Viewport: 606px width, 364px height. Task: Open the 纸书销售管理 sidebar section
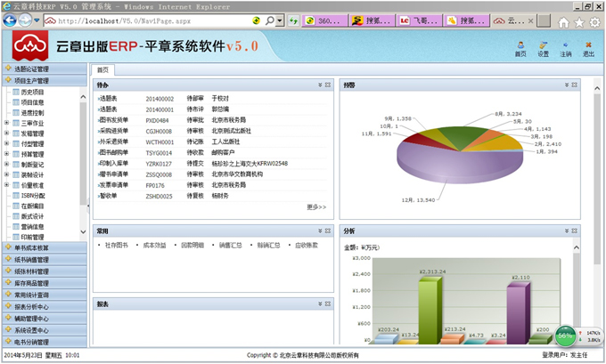pyautogui.click(x=45, y=259)
